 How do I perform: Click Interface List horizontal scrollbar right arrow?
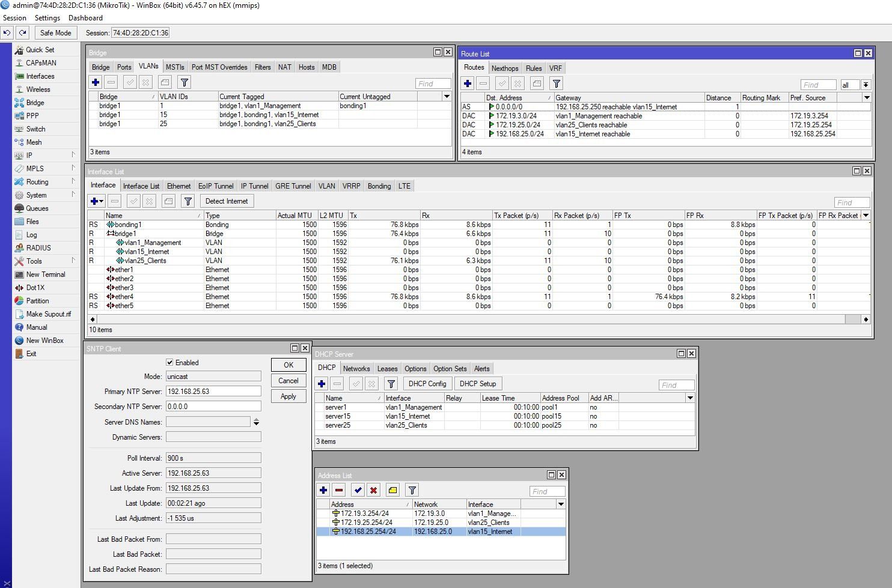tap(866, 320)
